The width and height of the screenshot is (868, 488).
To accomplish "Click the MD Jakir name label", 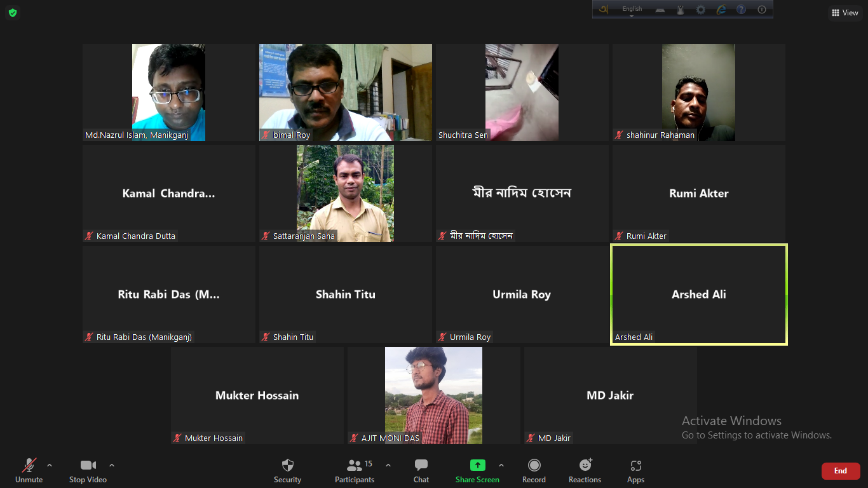I will tap(554, 438).
